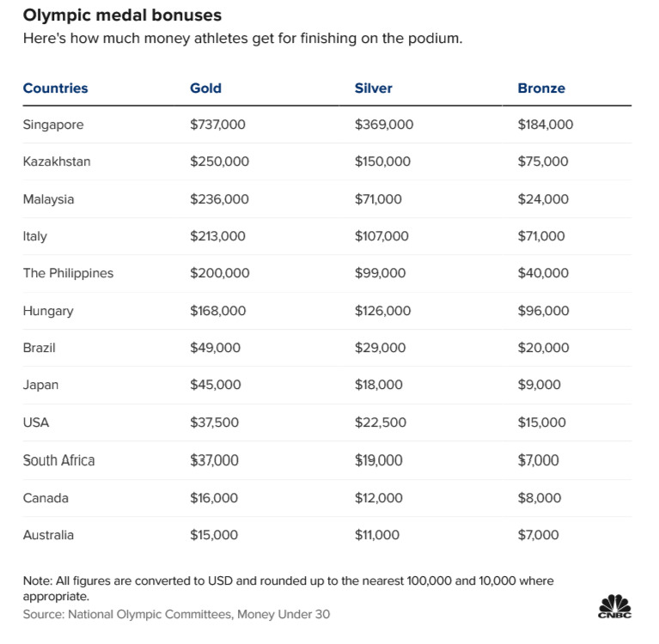Screen dimensions: 659x644
Task: Click the Silver column header
Action: coord(371,88)
